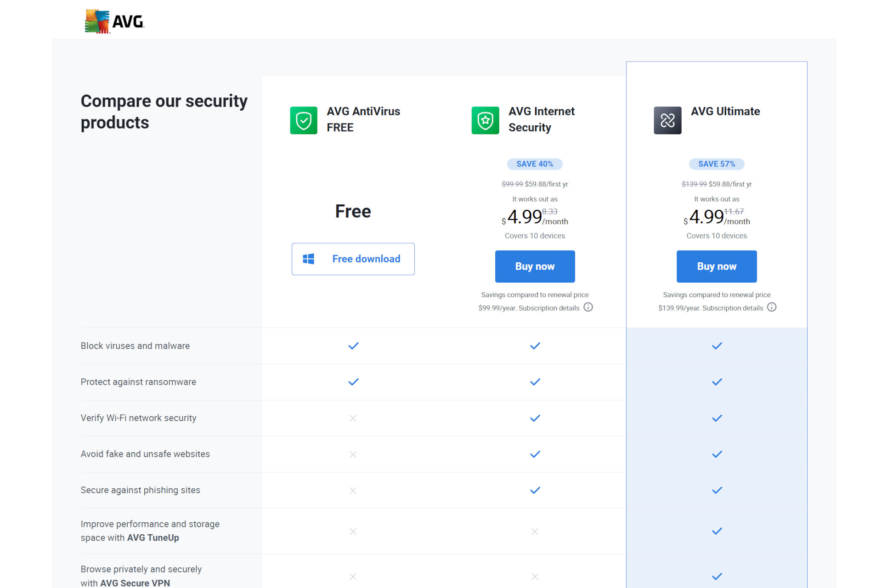Click Ultimate checkmark for Protect against ransomware
Screen dimensions: 882x588
pyautogui.click(x=717, y=382)
